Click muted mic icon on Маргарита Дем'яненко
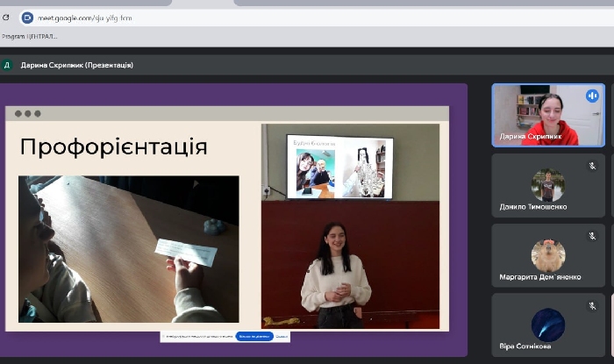Viewport: 614px width, 364px height. 592,235
